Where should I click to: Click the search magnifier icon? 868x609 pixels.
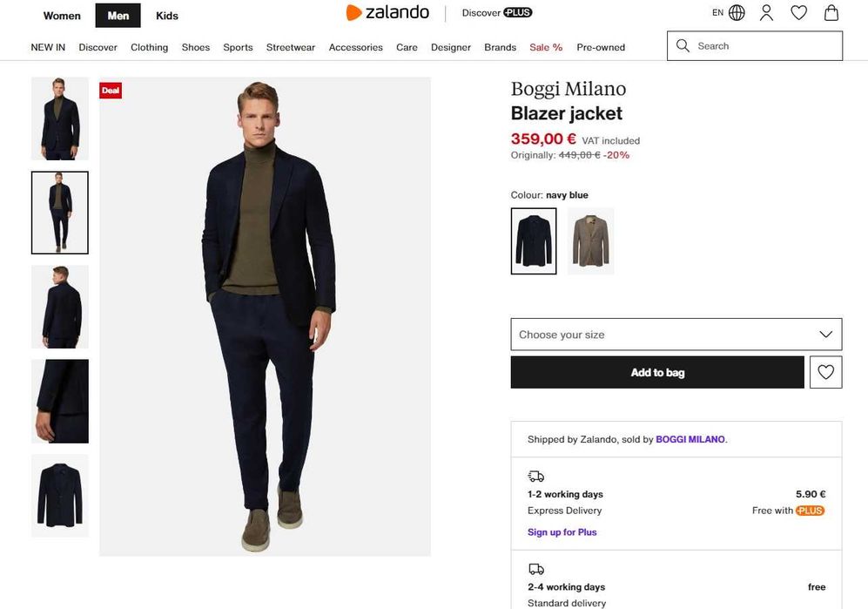point(683,46)
